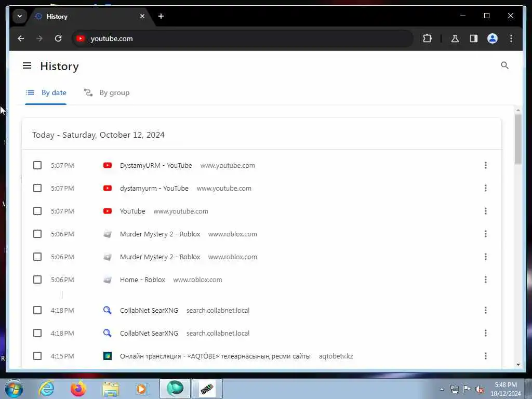Click the muted volume tray icon

click(480, 389)
